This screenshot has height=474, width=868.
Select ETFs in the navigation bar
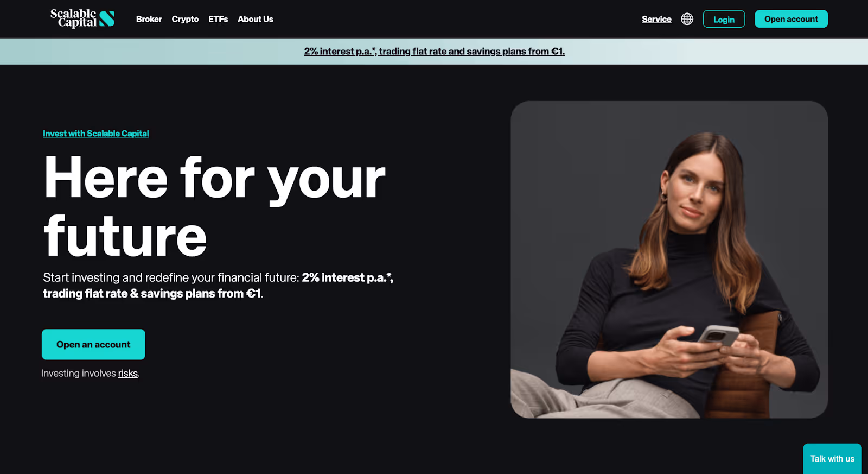(218, 19)
